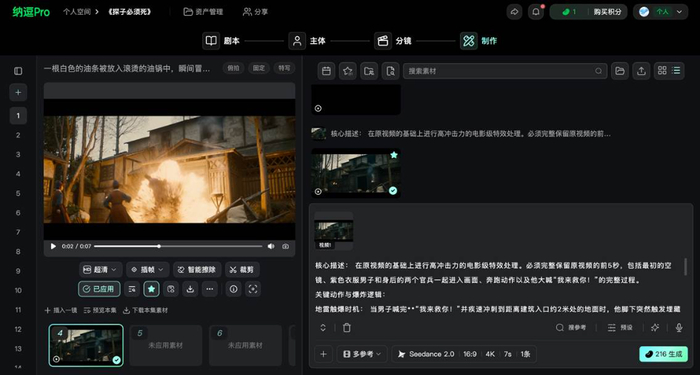Go to the 制作 production step

479,41
